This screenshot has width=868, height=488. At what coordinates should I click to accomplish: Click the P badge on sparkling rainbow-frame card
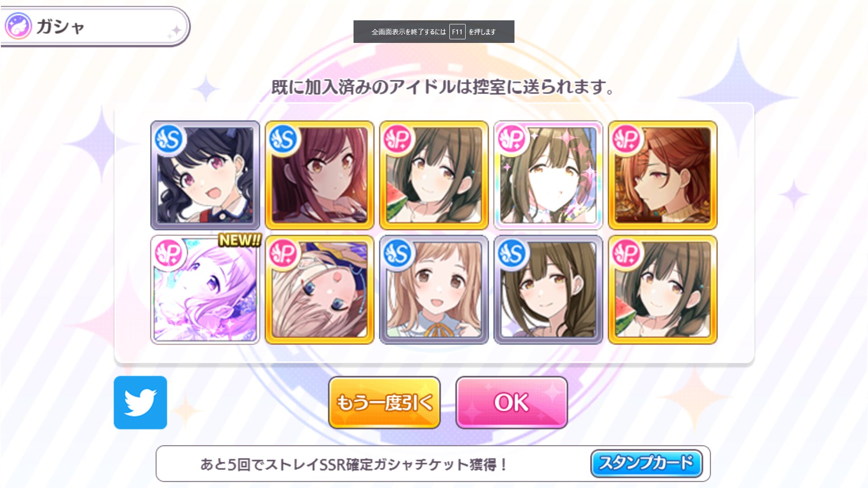(512, 139)
